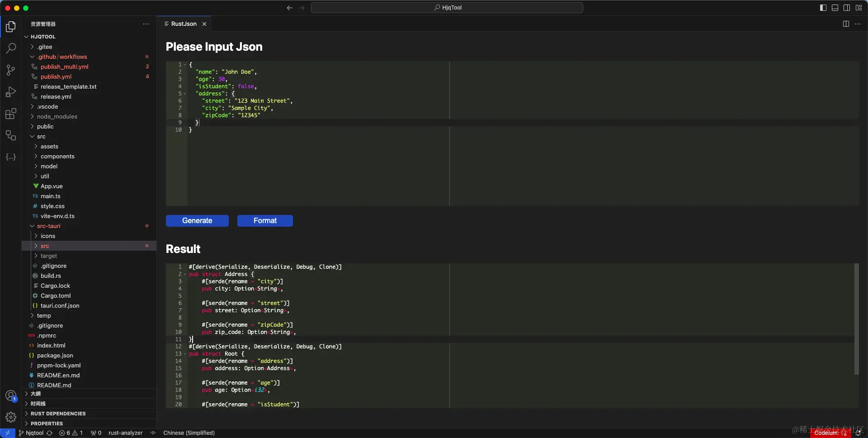The height and width of the screenshot is (438, 868).
Task: Open the Explorer panel ellipsis menu
Action: tap(146, 24)
